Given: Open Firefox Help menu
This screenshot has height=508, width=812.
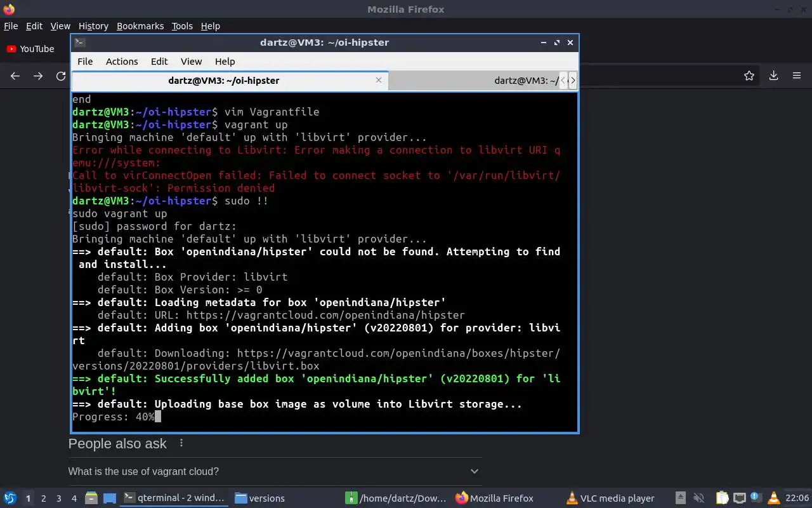Looking at the screenshot, I should pyautogui.click(x=211, y=26).
